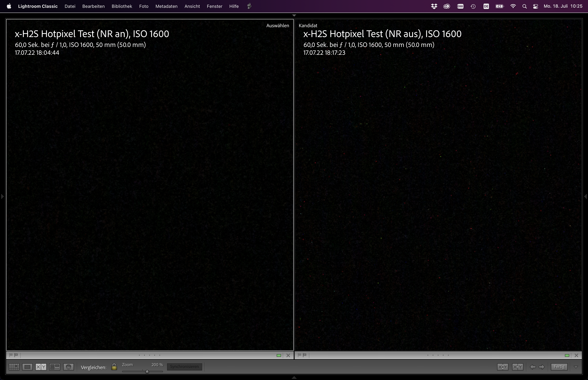Switch to grid view
This screenshot has height=380, width=588.
(14, 367)
